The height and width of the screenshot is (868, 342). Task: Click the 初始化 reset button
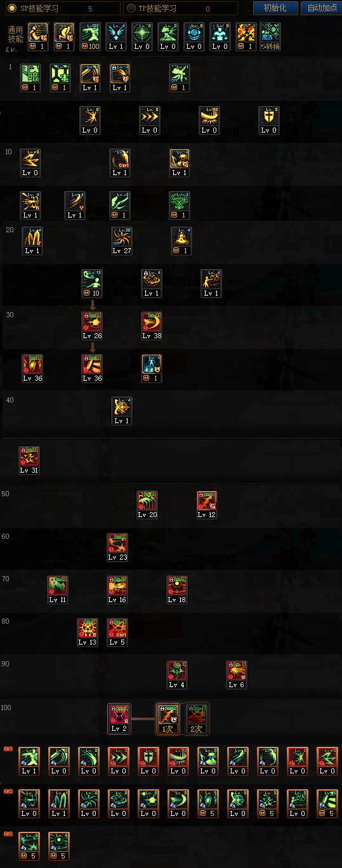pos(275,8)
